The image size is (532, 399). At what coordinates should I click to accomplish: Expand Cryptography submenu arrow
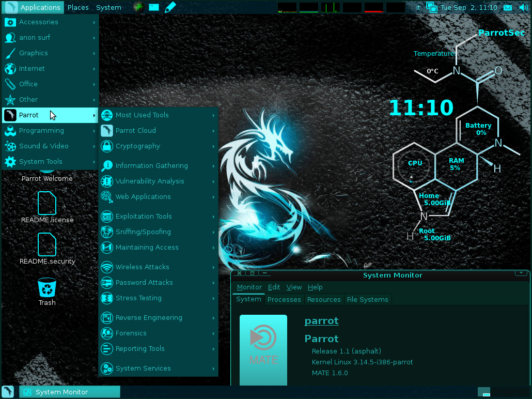coord(213,146)
